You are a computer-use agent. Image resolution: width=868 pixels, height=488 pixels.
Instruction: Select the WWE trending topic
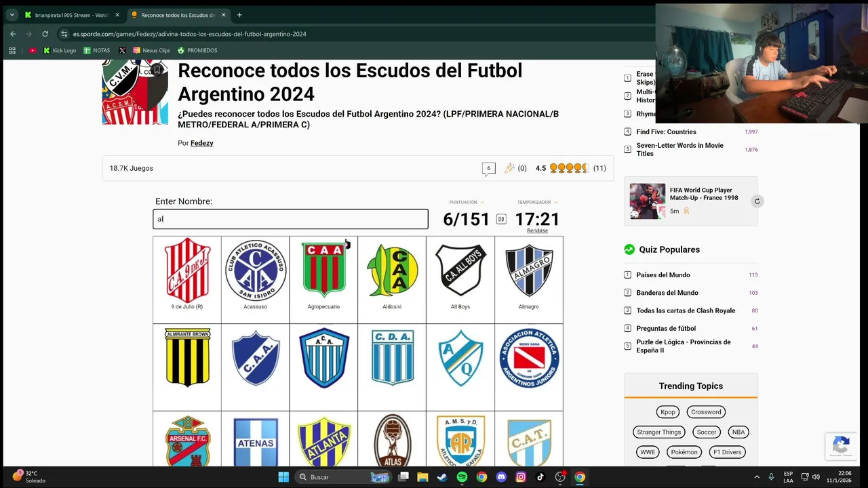pos(648,452)
